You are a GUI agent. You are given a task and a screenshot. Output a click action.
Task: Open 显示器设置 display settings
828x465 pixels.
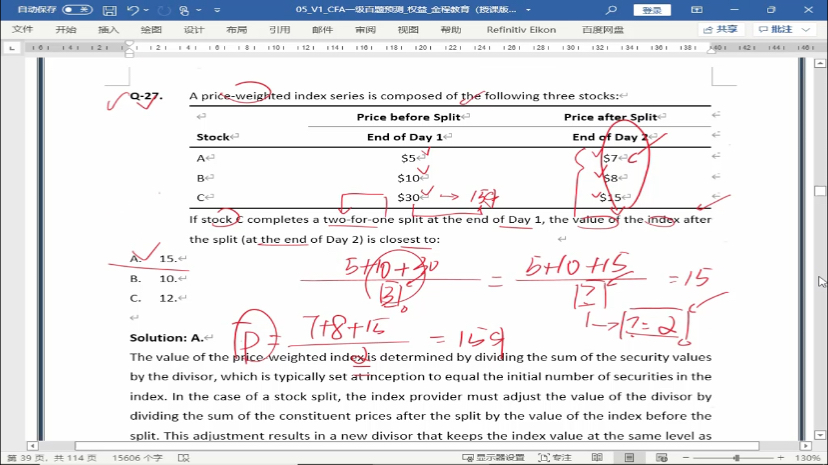[493, 458]
